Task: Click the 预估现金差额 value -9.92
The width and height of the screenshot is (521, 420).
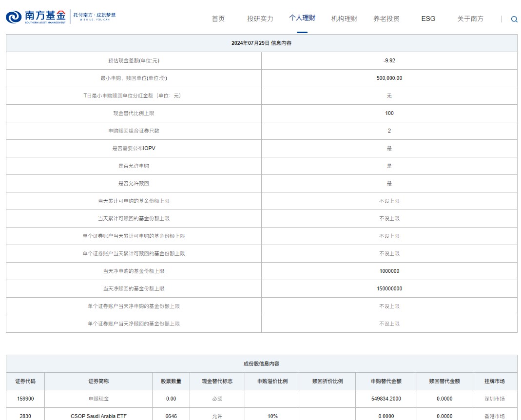Action: coord(389,60)
